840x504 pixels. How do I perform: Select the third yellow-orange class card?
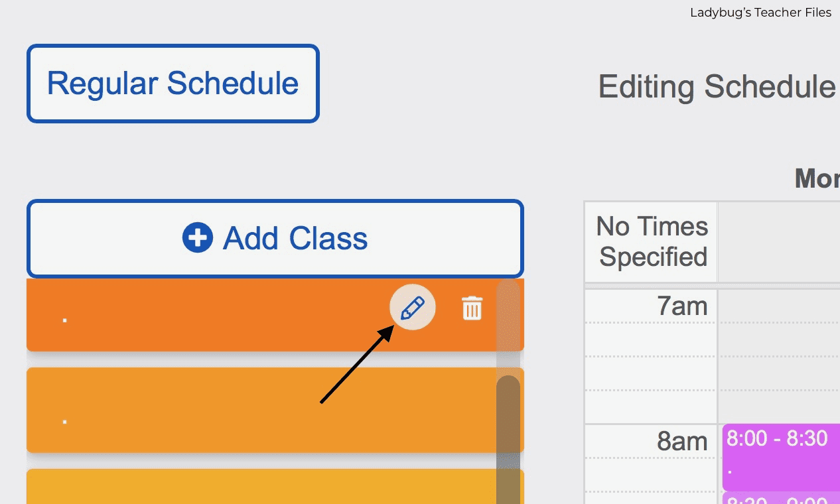point(262,487)
